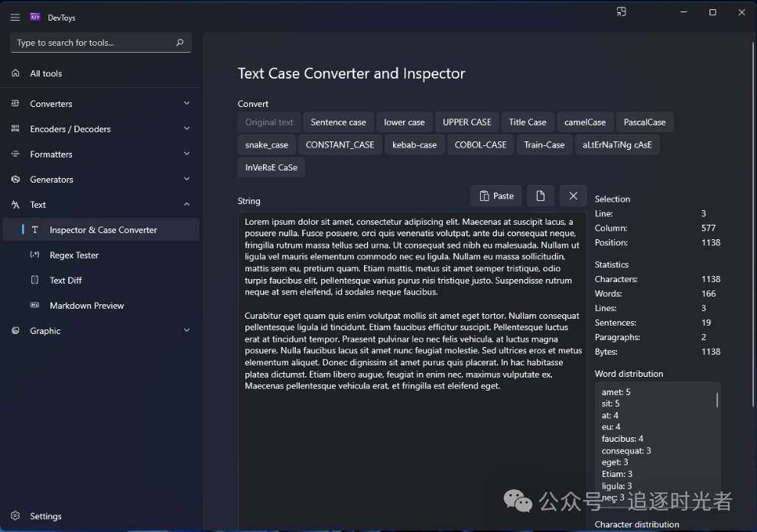Viewport: 757px width, 532px height.
Task: Click the 'consequat: 3' word entry
Action: click(626, 450)
